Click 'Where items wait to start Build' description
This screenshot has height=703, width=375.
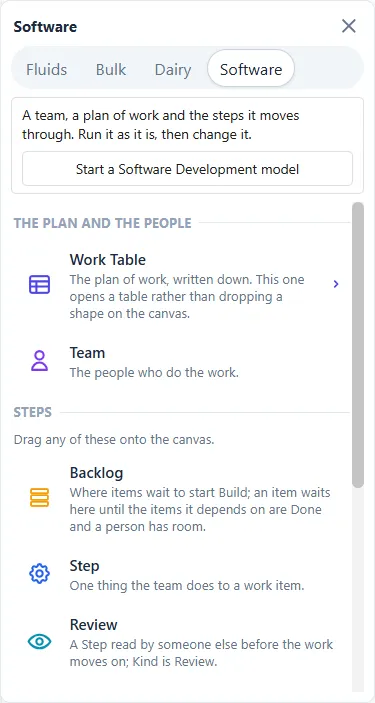200,510
